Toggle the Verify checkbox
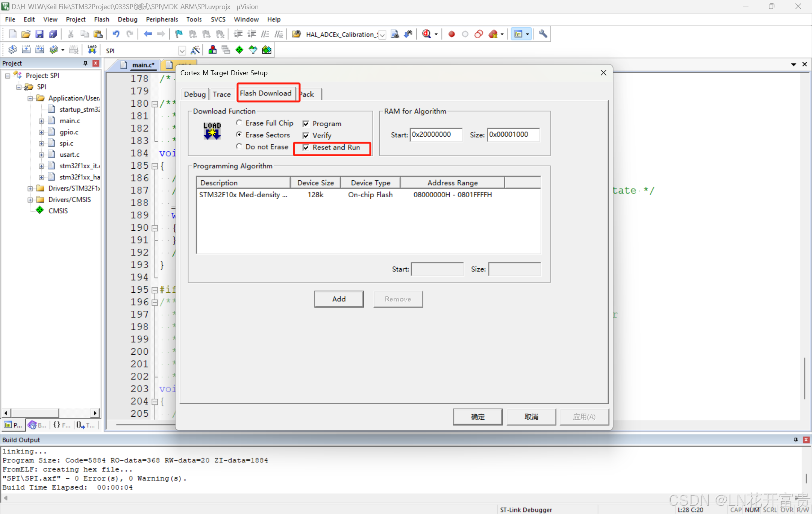 tap(306, 136)
